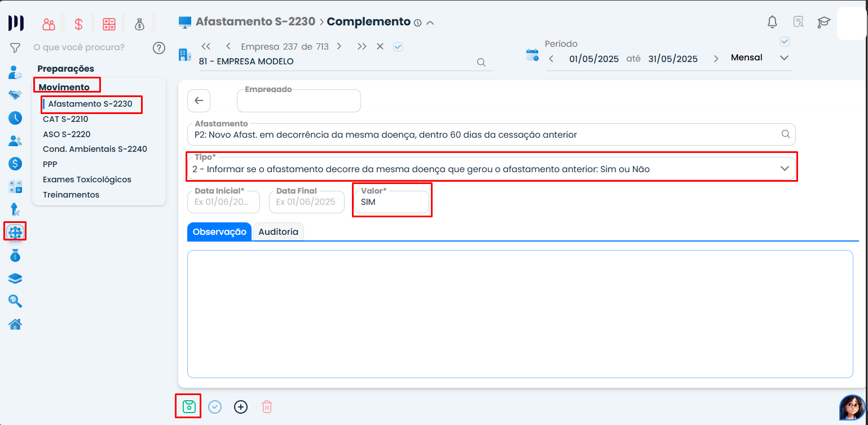
Task: Open the red calculator module icon
Action: point(109,24)
